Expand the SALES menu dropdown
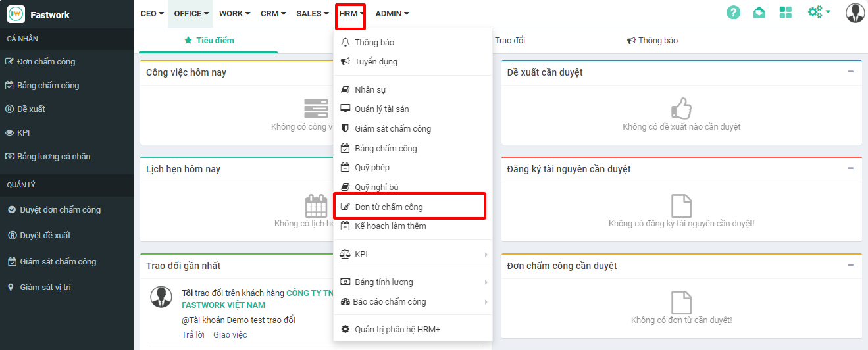 tap(312, 14)
